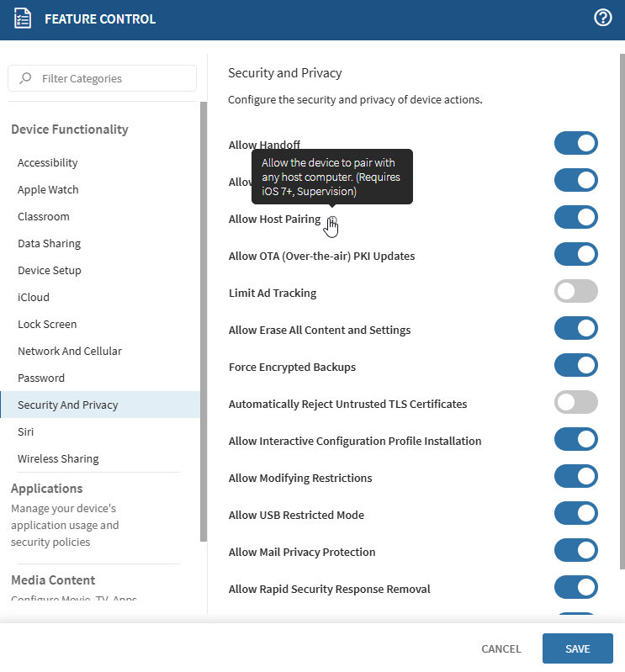Expand the Applications category section

47,489
